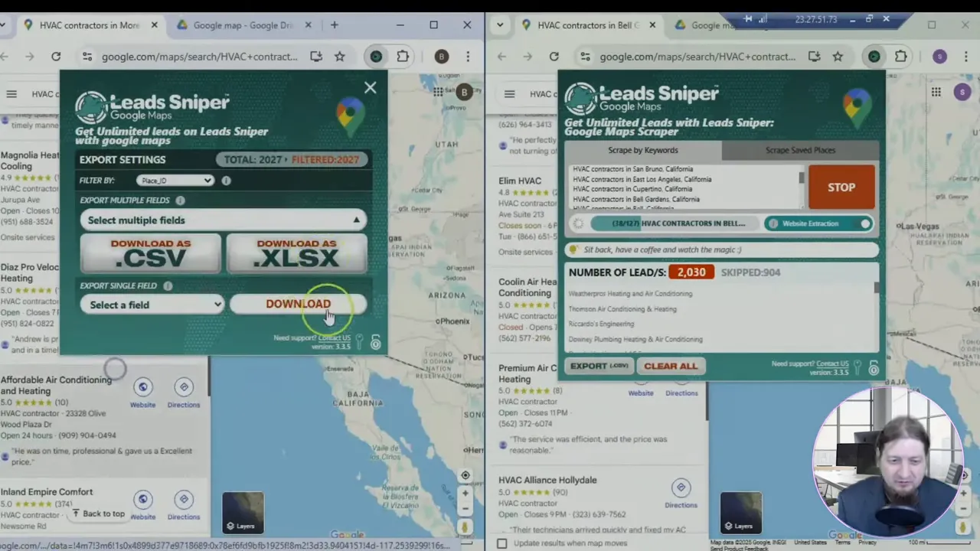Reload the left browser window page
Viewport: 980px width, 551px height.
(56, 57)
